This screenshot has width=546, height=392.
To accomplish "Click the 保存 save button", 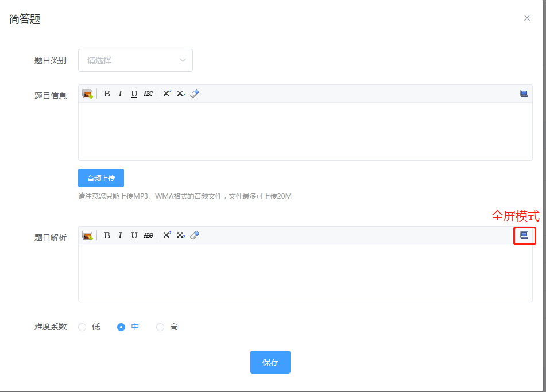I will pos(270,362).
